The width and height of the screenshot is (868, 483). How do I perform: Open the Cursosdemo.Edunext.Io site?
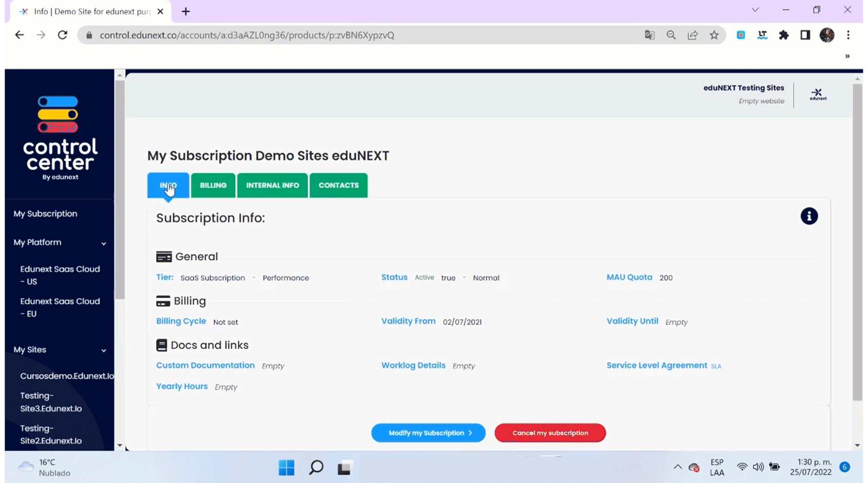(x=67, y=376)
